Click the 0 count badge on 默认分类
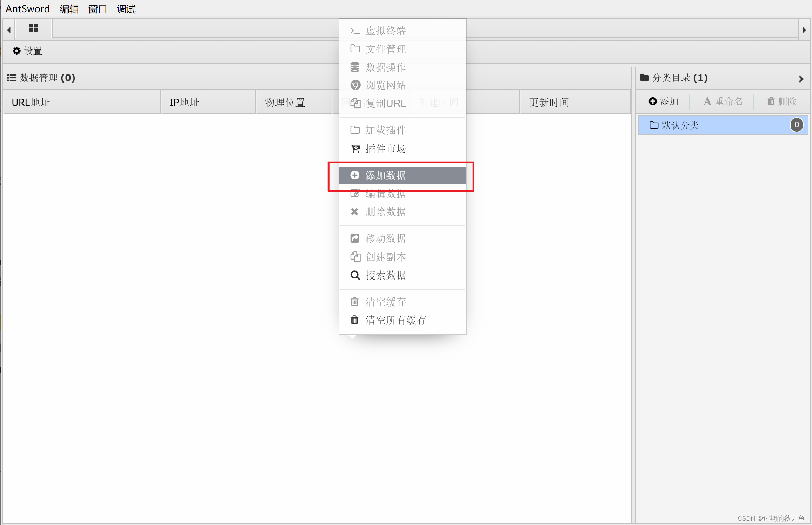812x525 pixels. point(797,125)
